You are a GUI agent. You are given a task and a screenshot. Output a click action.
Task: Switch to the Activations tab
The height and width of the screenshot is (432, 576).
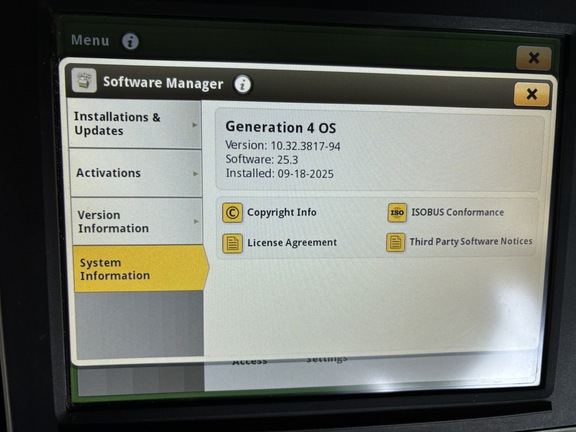136,173
